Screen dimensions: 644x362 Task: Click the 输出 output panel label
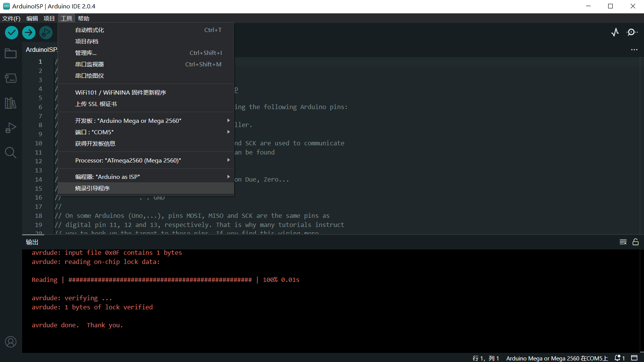tap(32, 242)
